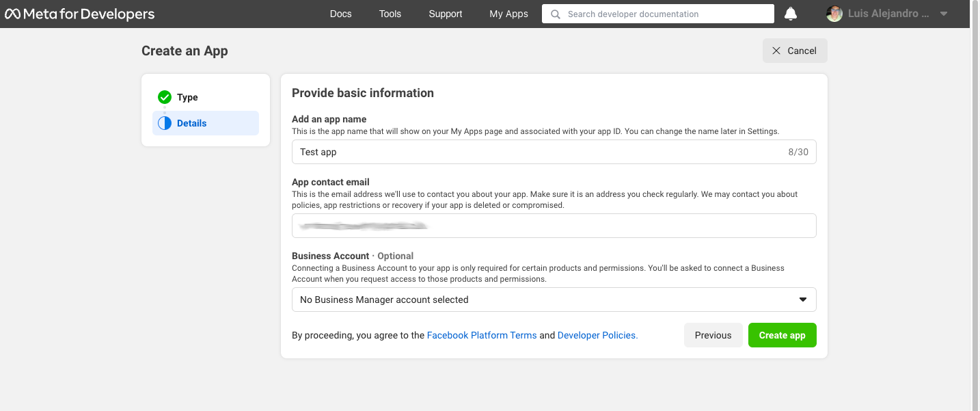Select the Details step

pos(206,123)
